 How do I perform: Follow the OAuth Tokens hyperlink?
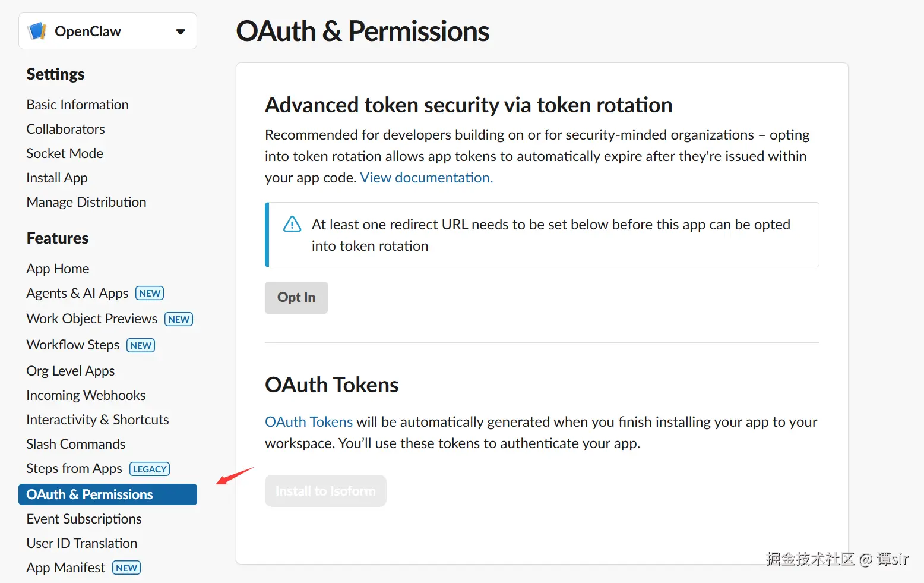click(x=309, y=422)
